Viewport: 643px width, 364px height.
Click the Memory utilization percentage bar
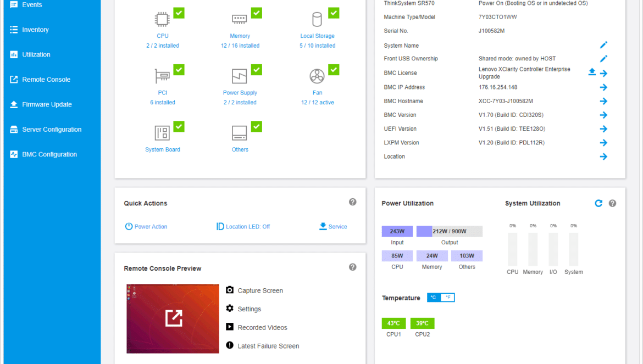(533, 249)
